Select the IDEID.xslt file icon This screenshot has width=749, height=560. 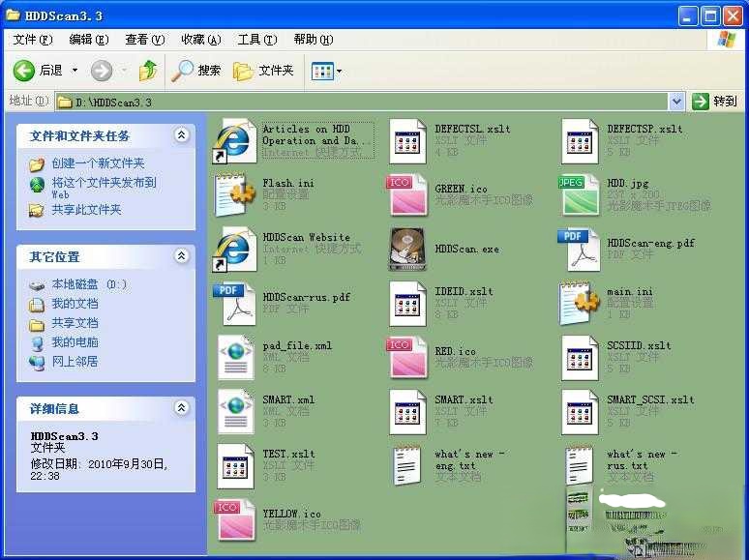click(407, 304)
